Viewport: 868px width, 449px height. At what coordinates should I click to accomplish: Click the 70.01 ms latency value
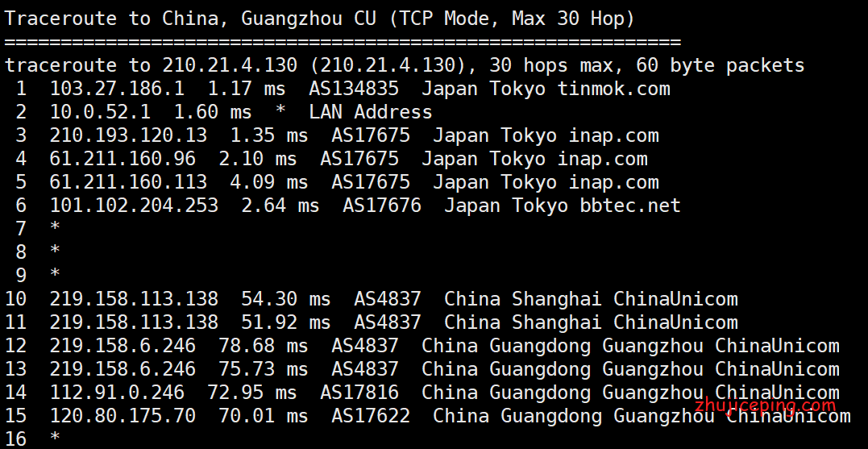pyautogui.click(x=264, y=416)
